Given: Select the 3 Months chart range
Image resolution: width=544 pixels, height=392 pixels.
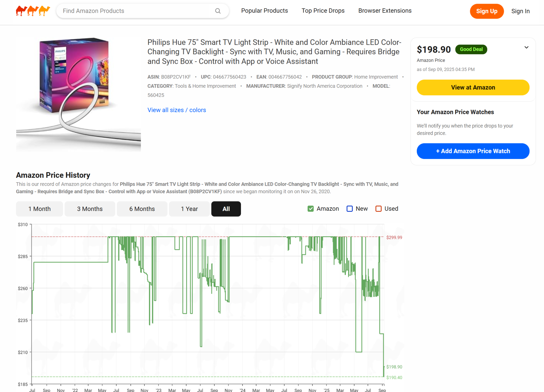Looking at the screenshot, I should 90,209.
